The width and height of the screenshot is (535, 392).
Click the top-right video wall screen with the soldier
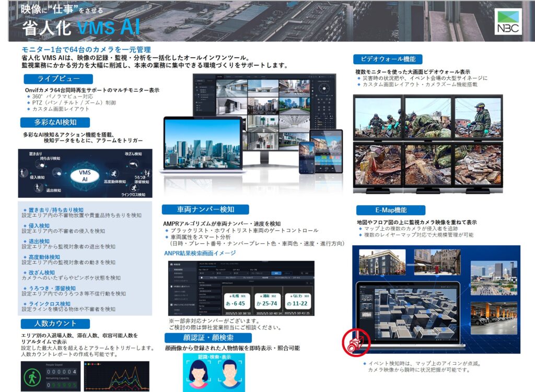click(478, 117)
